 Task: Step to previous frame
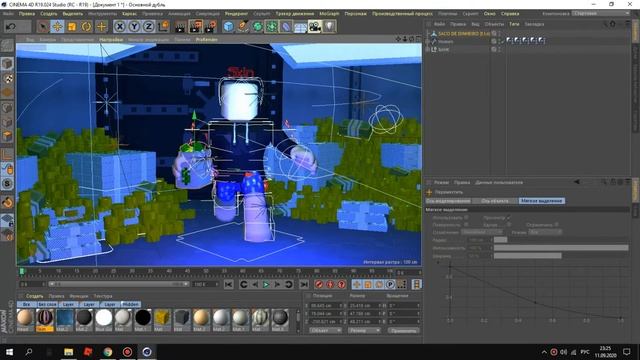[x=255, y=284]
